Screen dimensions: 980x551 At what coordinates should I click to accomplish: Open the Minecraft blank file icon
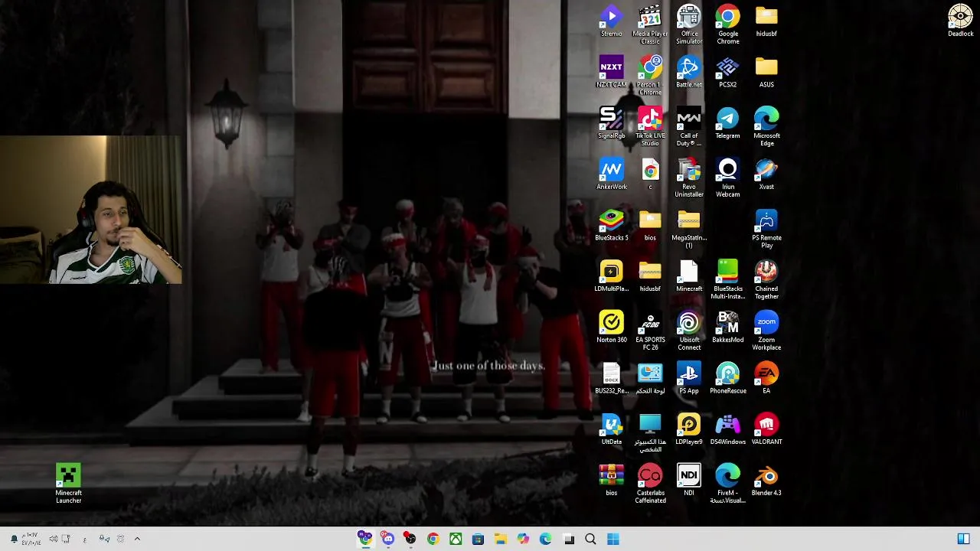[x=689, y=276]
